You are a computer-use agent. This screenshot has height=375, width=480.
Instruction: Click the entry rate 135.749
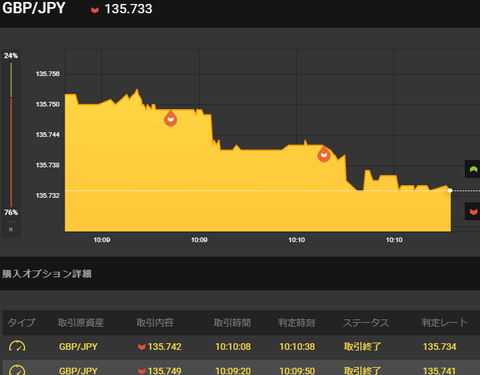click(165, 371)
